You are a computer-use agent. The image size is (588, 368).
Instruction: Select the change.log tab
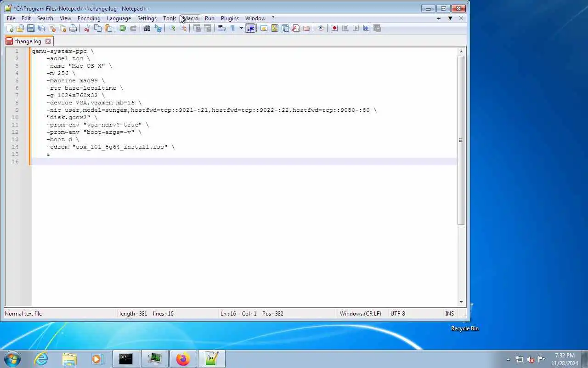28,41
